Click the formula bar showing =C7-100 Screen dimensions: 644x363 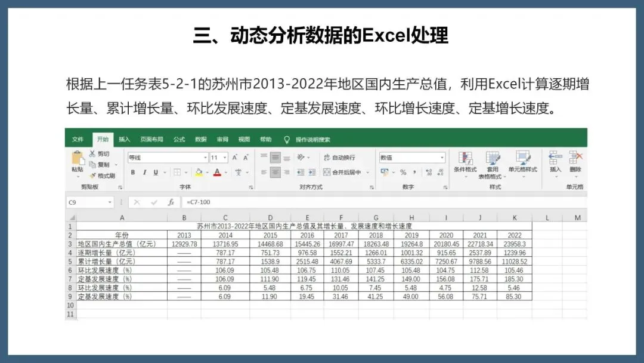pos(384,202)
